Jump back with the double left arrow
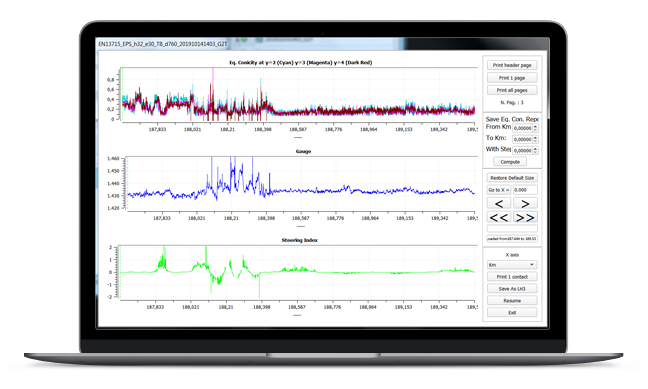 (x=499, y=217)
